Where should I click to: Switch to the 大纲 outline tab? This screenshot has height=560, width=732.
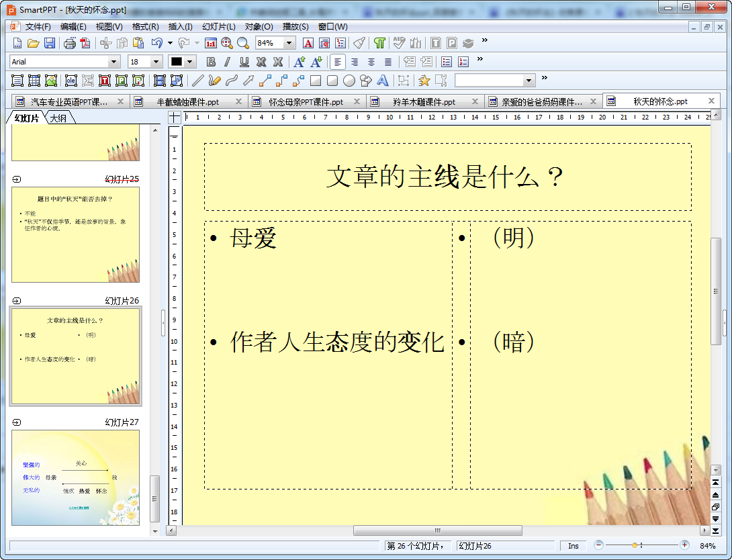point(58,118)
